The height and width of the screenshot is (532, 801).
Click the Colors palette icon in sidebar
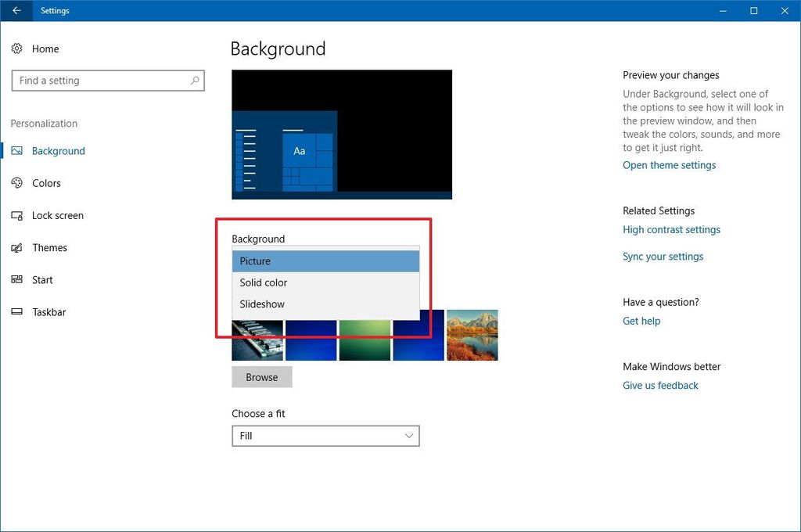click(17, 183)
